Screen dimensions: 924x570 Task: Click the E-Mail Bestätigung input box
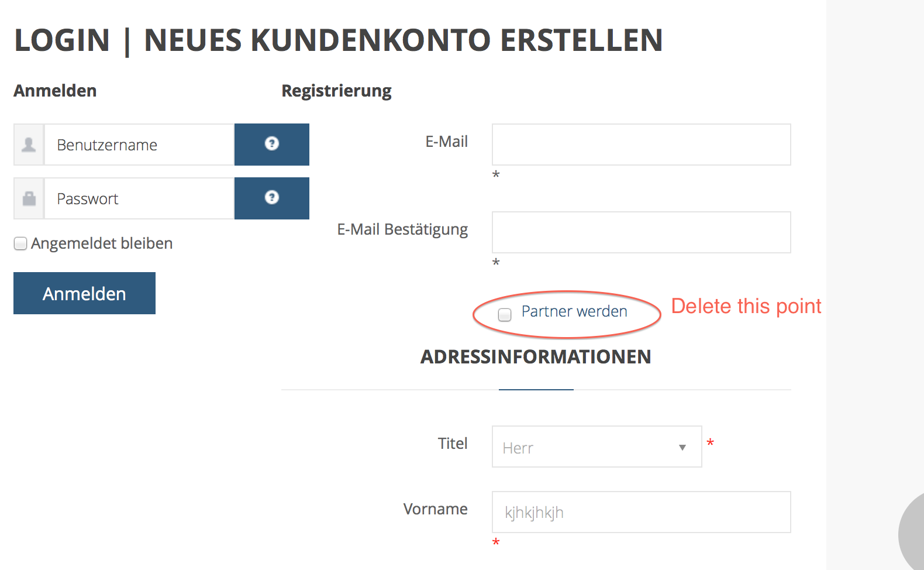(641, 232)
